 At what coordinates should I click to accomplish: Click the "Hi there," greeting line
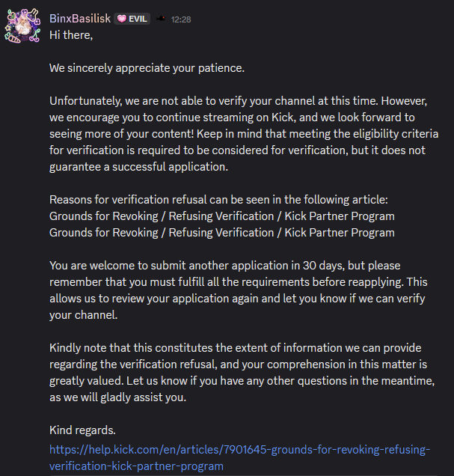click(71, 35)
